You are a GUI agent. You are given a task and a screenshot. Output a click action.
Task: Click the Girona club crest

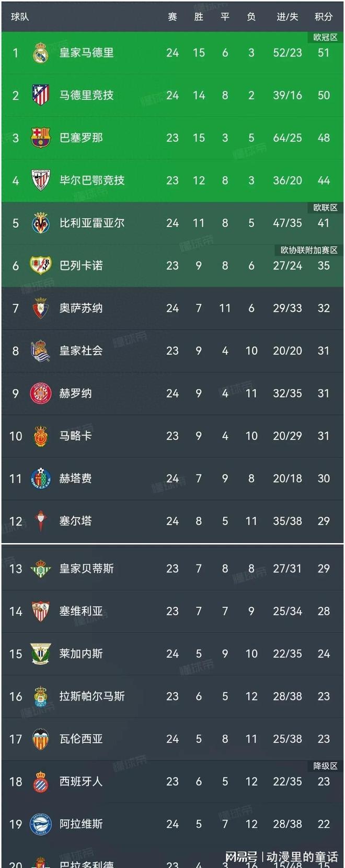tap(41, 393)
